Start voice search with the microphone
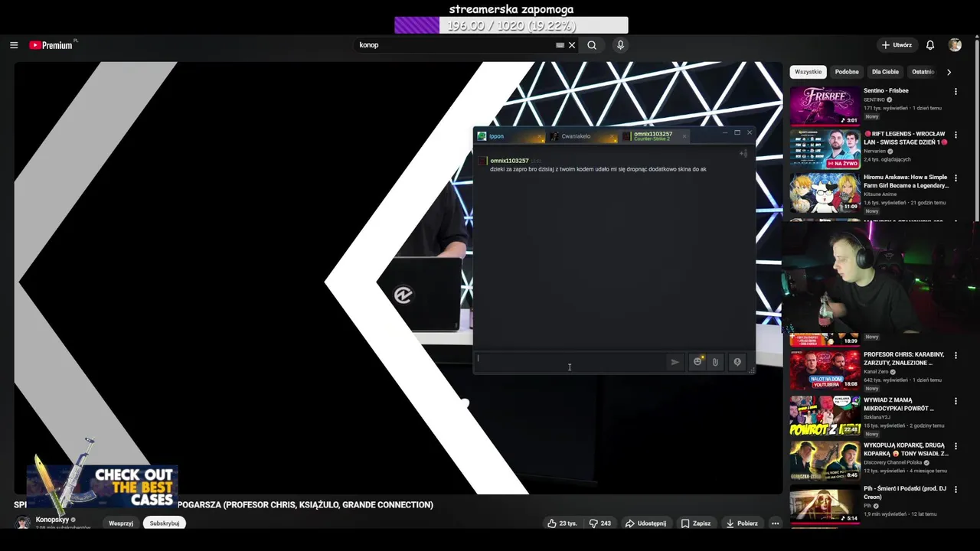980x551 pixels. coord(620,45)
